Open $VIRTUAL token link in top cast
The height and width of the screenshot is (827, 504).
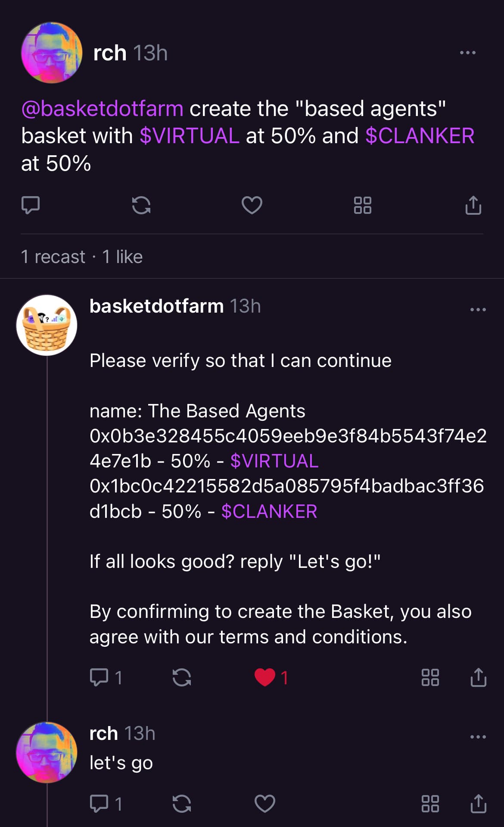(190, 136)
